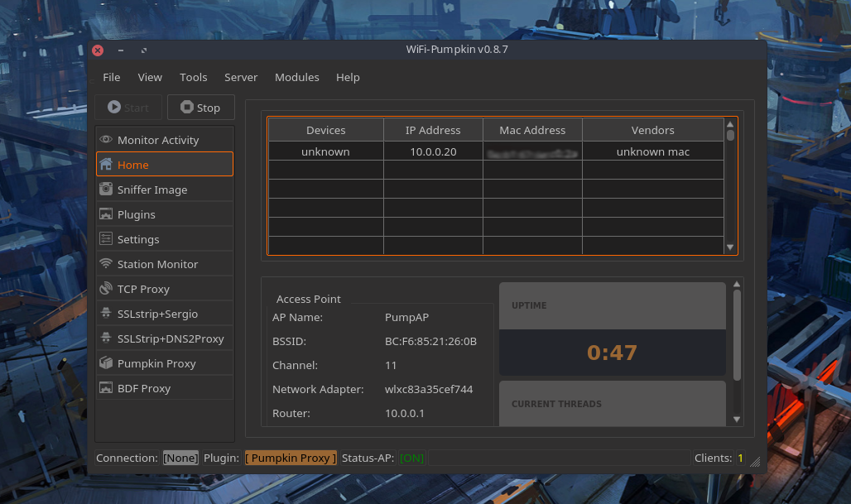Image resolution: width=851 pixels, height=504 pixels.
Task: Open the Monitor Activity tab
Action: click(165, 140)
